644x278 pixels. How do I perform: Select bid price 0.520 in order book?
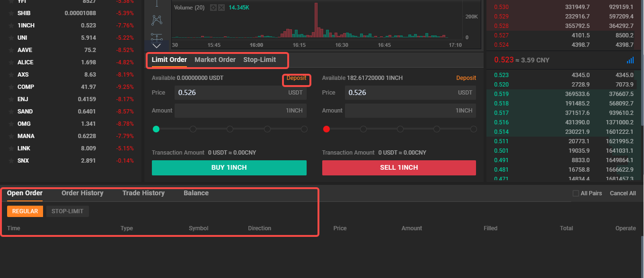[x=501, y=85]
